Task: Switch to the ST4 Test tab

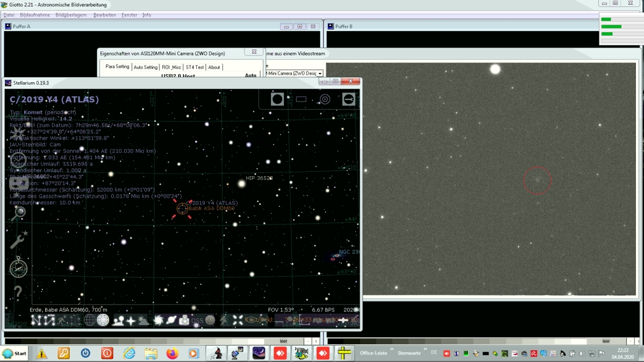Action: [195, 67]
